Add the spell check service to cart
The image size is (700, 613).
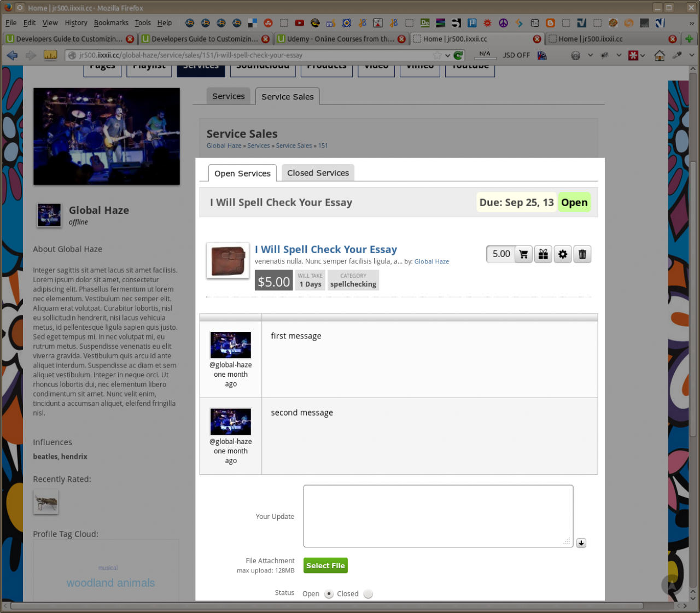523,254
